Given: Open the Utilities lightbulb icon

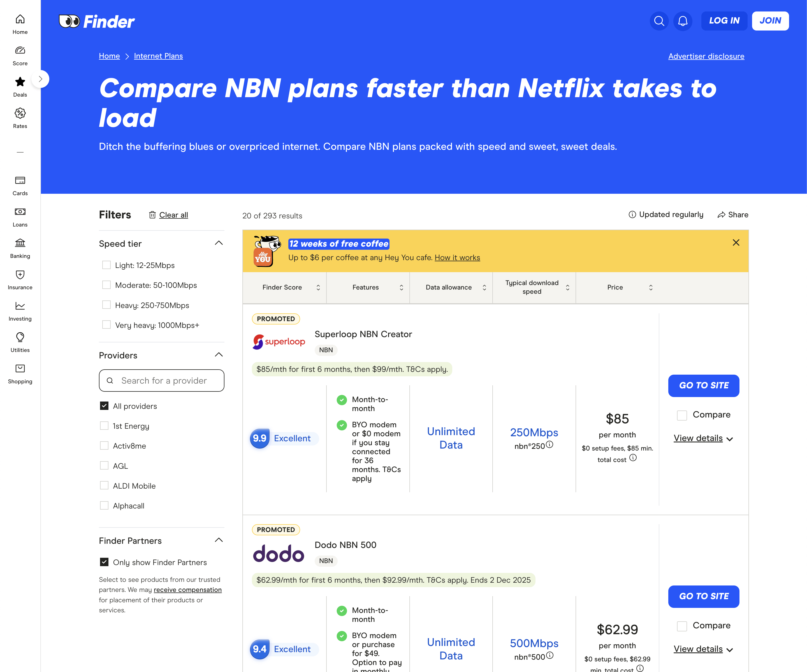Looking at the screenshot, I should 20,337.
